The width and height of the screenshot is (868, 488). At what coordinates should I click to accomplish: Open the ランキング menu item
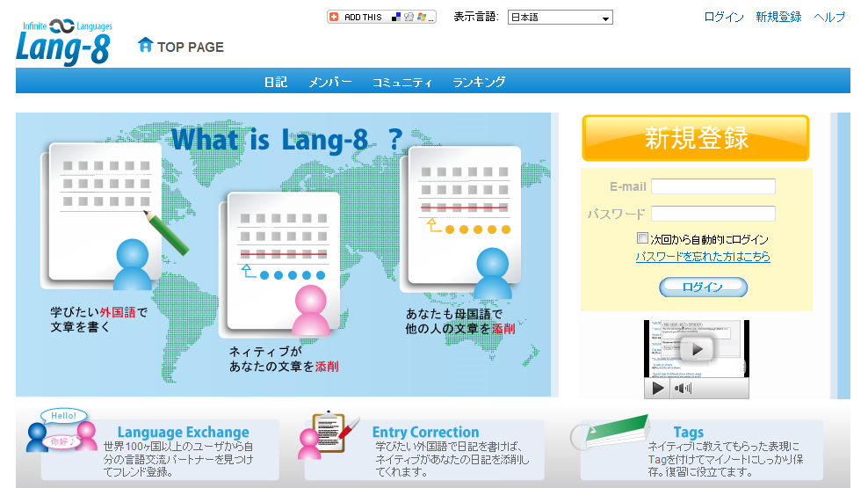[479, 82]
